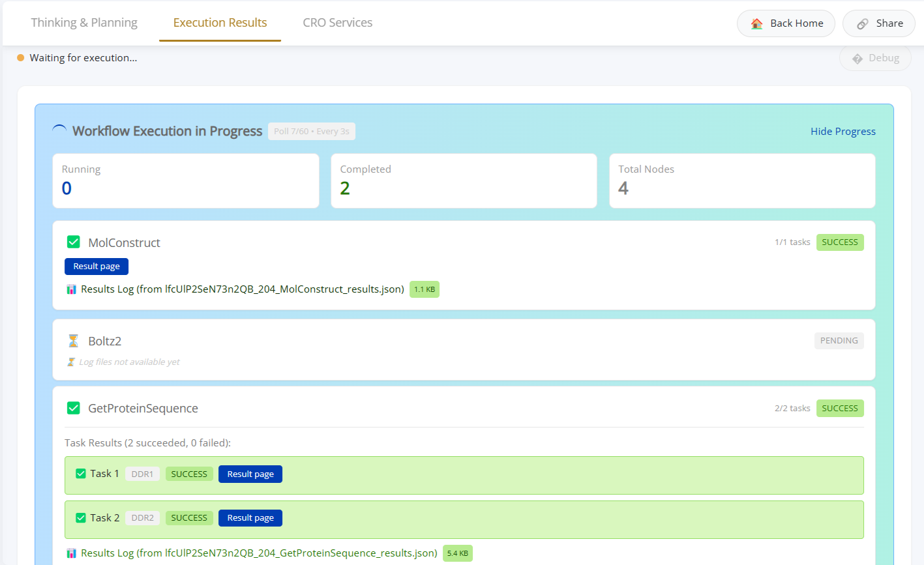Click the house icon on Back Home
The height and width of the screenshot is (565, 924).
(x=756, y=23)
